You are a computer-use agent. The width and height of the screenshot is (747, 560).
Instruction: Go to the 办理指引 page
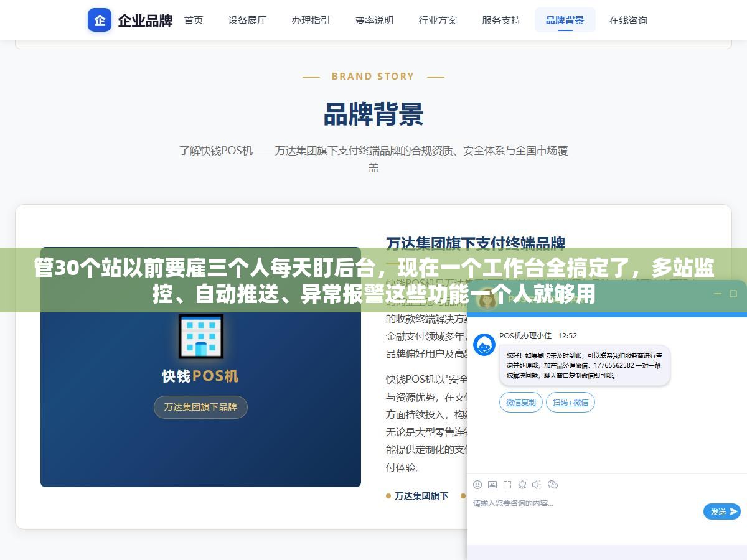coord(311,20)
